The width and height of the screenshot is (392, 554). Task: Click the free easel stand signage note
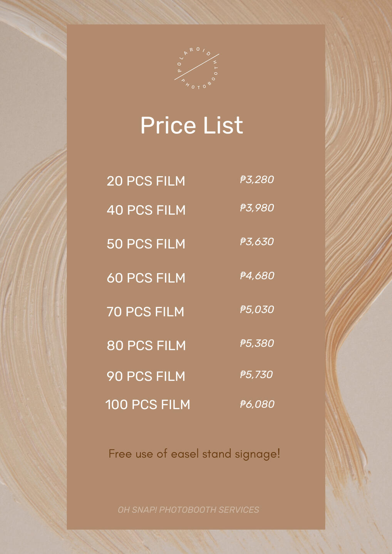194,454
